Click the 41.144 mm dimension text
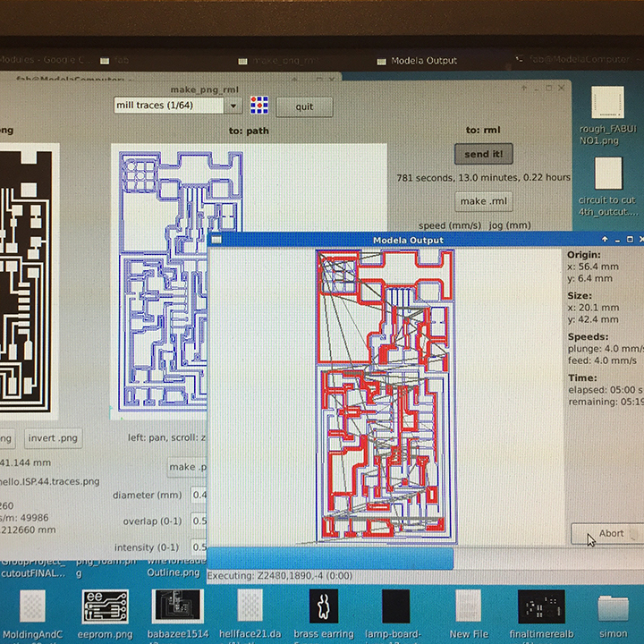The image size is (644, 644). (25, 463)
